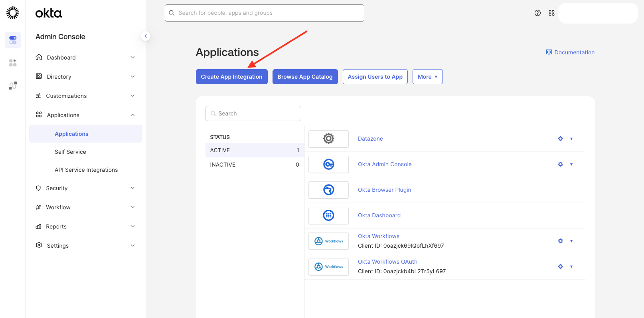Open the help question mark icon
The image size is (644, 318).
(x=537, y=13)
